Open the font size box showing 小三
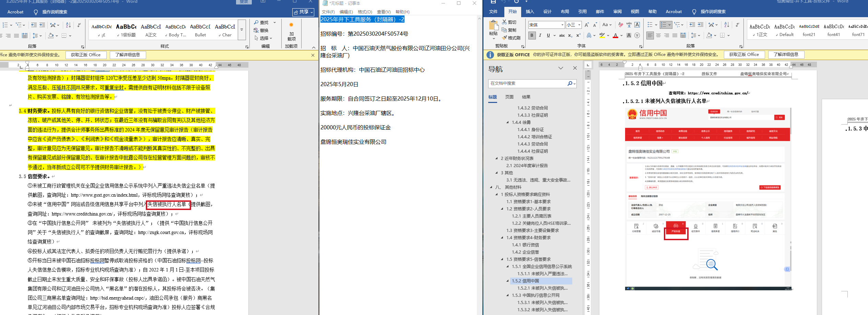 [574, 25]
